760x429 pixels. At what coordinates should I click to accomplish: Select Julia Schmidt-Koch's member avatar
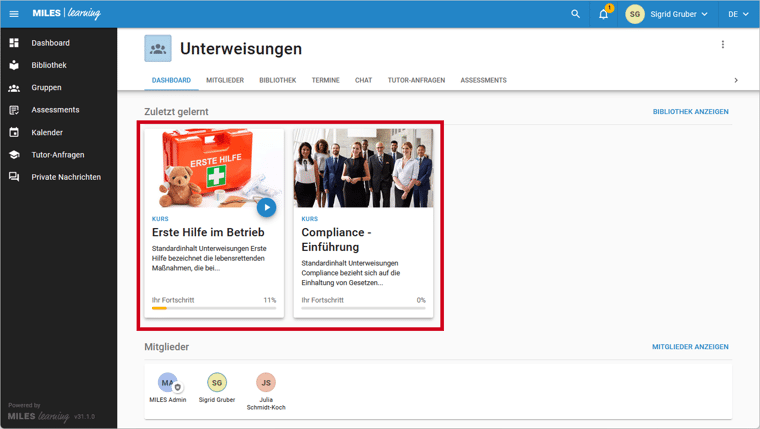[x=266, y=383]
